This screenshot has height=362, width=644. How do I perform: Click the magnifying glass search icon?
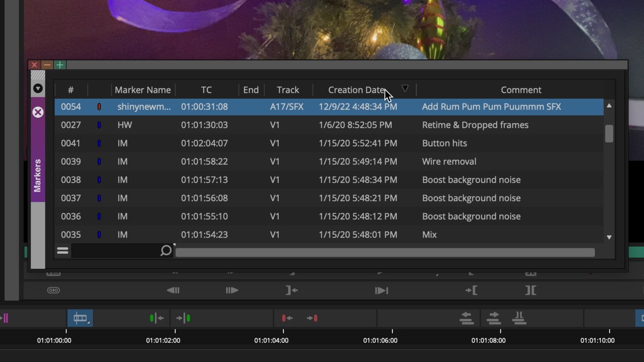(166, 251)
